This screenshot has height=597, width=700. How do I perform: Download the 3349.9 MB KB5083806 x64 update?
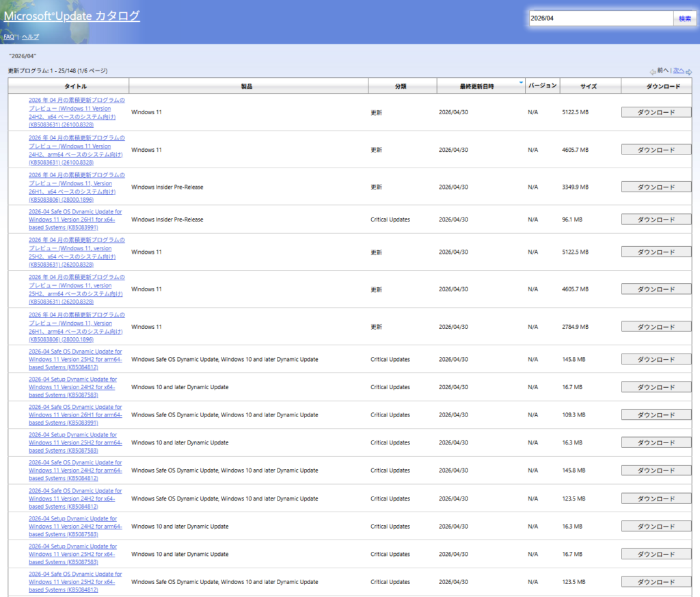[x=656, y=187]
